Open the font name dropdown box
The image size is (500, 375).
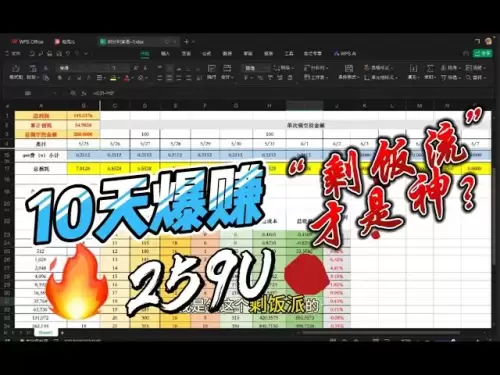83,68
